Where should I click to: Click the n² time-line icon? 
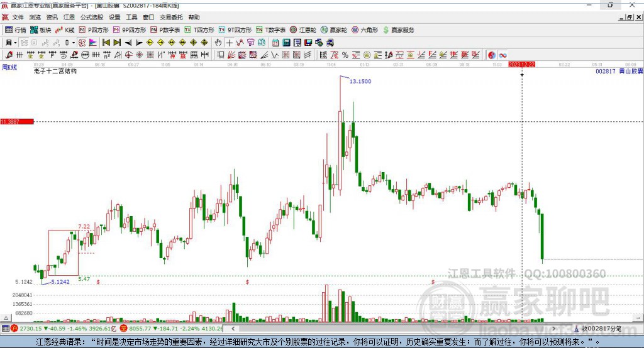tap(107, 55)
